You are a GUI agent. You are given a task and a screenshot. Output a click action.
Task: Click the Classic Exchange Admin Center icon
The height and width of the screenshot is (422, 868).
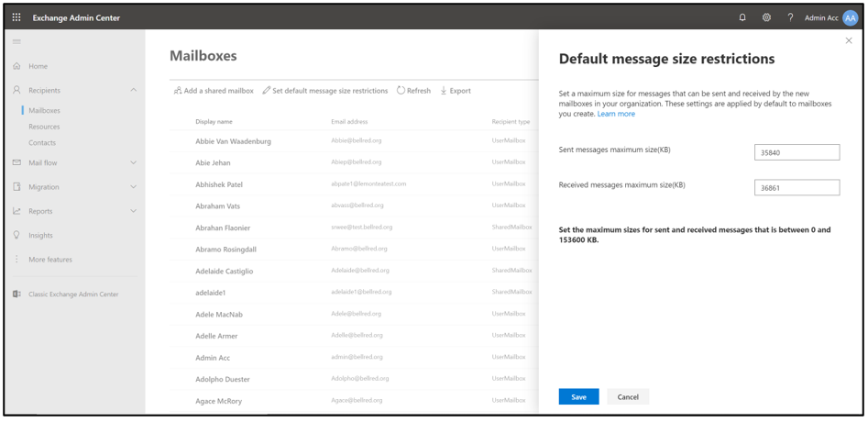[16, 294]
